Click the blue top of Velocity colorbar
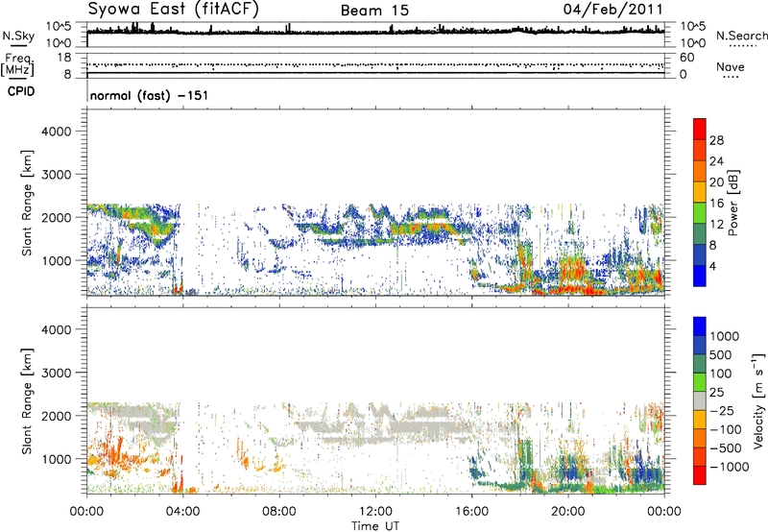768x532 pixels. pyautogui.click(x=700, y=326)
